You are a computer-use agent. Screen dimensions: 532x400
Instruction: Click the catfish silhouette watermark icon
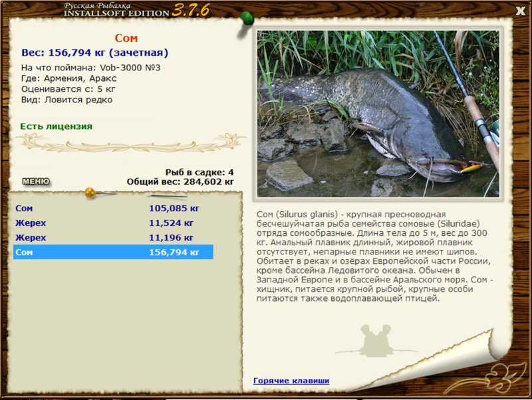pyautogui.click(x=376, y=341)
